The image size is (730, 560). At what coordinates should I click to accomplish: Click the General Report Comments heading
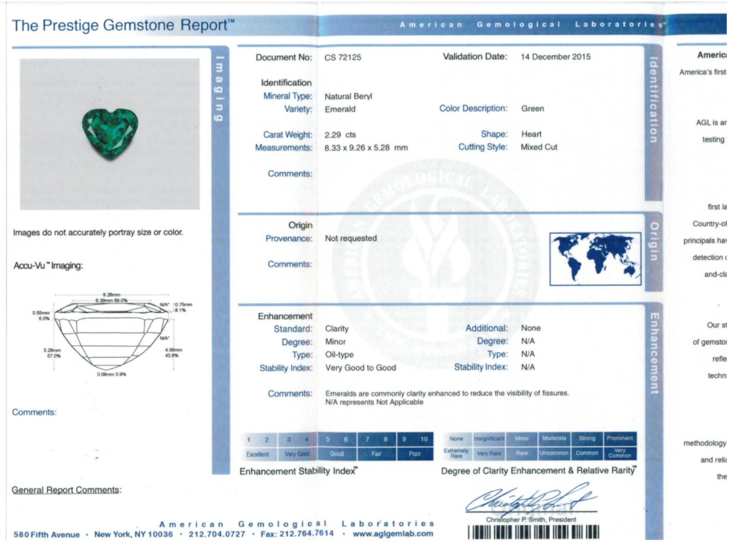click(66, 490)
